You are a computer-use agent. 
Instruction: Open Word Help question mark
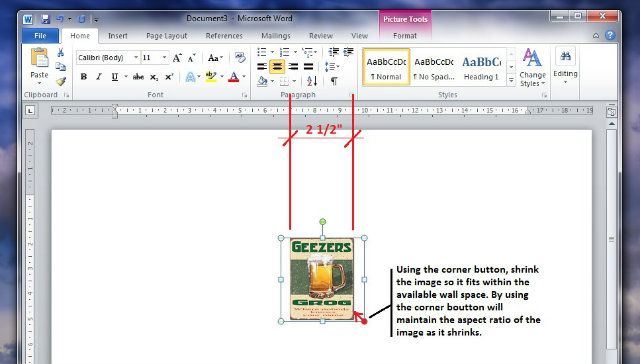tap(610, 36)
